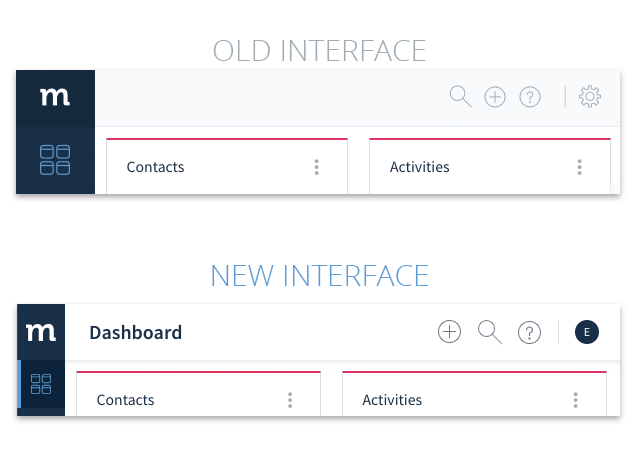Image resolution: width=640 pixels, height=463 pixels.
Task: Open the help question mark in new interface
Action: pyautogui.click(x=529, y=333)
